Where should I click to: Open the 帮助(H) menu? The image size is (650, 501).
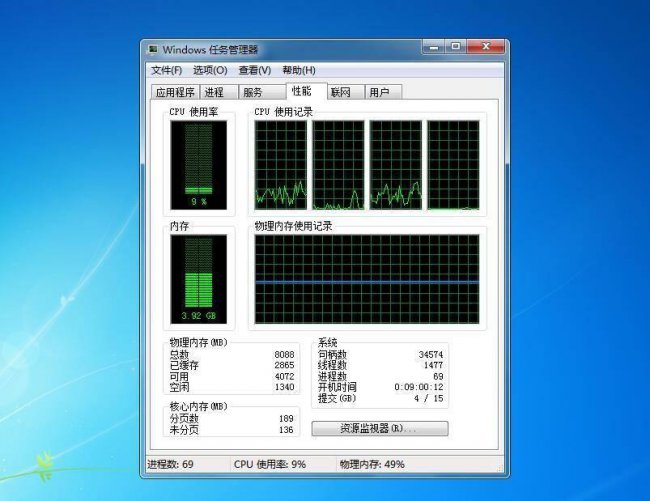299,70
